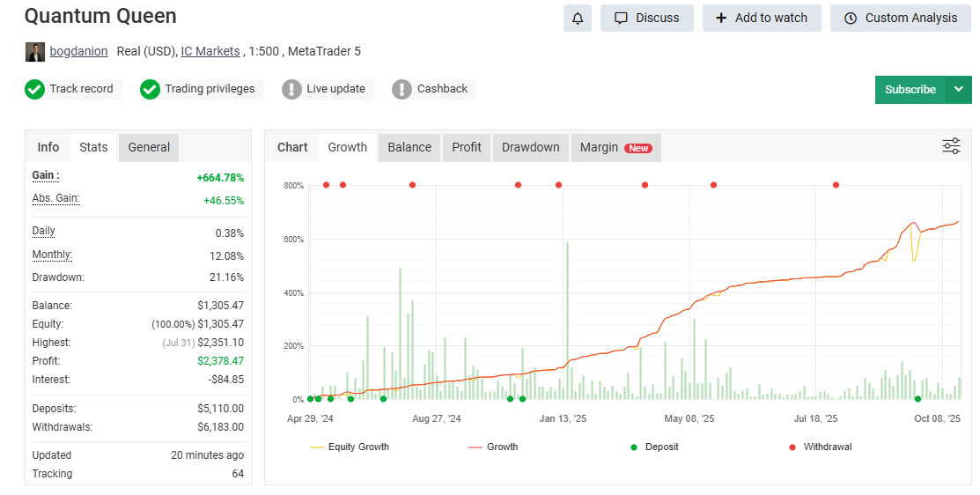This screenshot has height=495, width=980.
Task: Expand the Subscribe dropdown arrow
Action: (959, 89)
